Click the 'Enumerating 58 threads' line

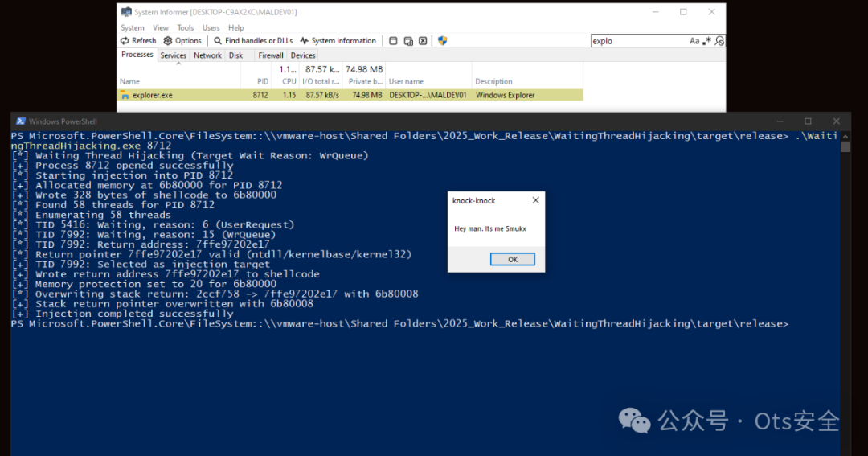(92, 215)
